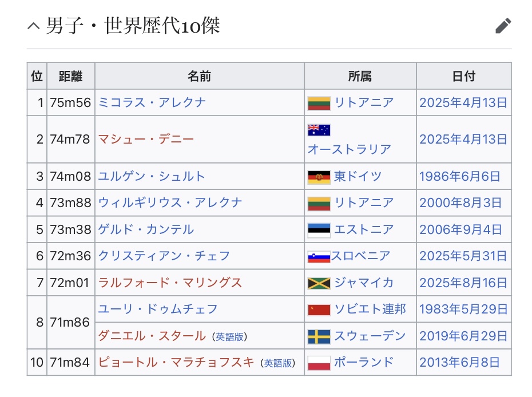Open the ミコラス・アレクナ article link

click(x=152, y=103)
